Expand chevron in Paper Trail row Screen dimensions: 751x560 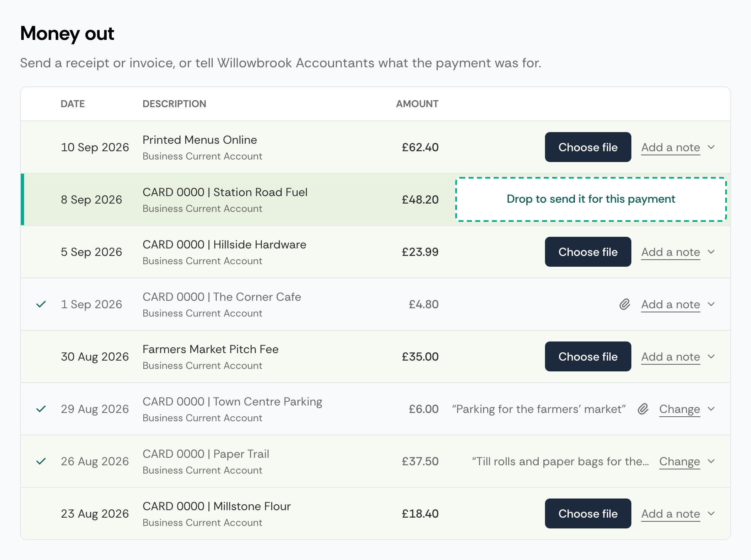click(711, 461)
